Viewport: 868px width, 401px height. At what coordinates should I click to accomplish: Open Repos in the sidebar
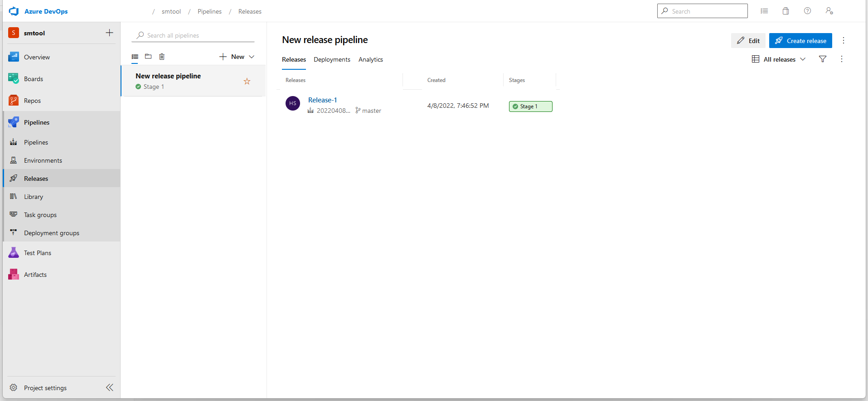pos(32,101)
